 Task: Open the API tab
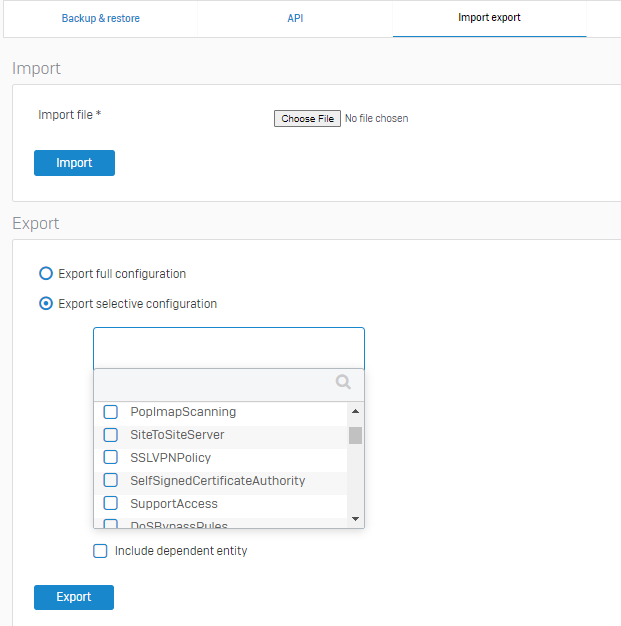[295, 18]
